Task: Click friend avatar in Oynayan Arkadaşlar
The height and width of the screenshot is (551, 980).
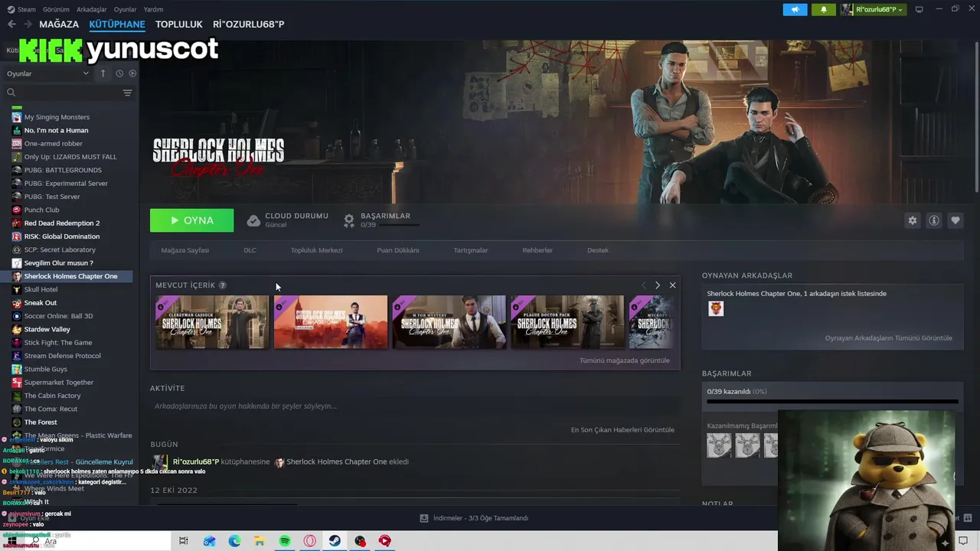Action: 716,308
